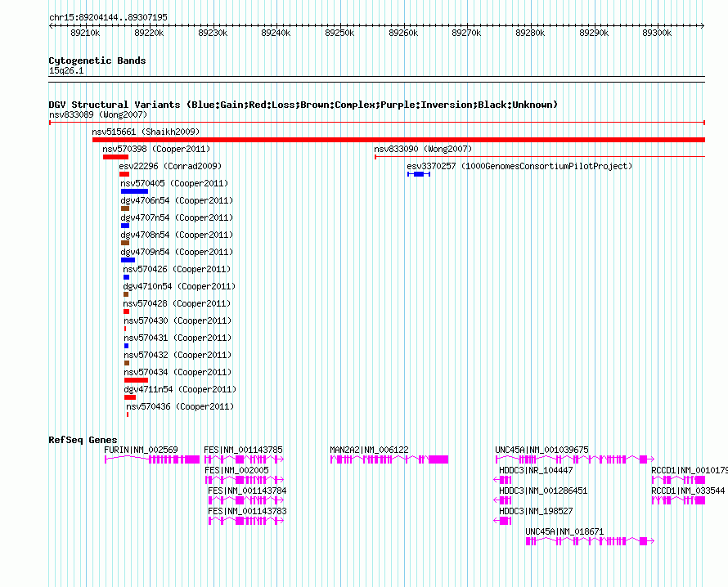Click the brown dgv4708n54 complex marker

125,243
